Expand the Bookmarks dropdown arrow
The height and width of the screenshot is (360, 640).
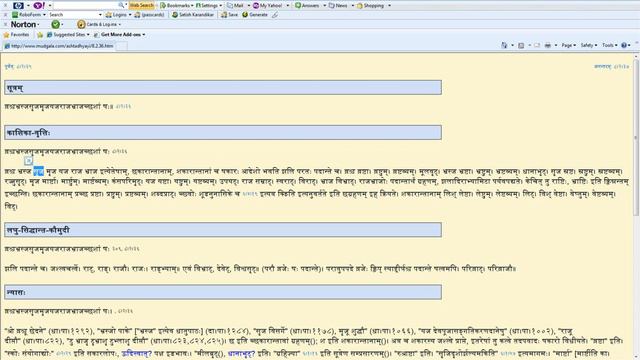click(193, 6)
